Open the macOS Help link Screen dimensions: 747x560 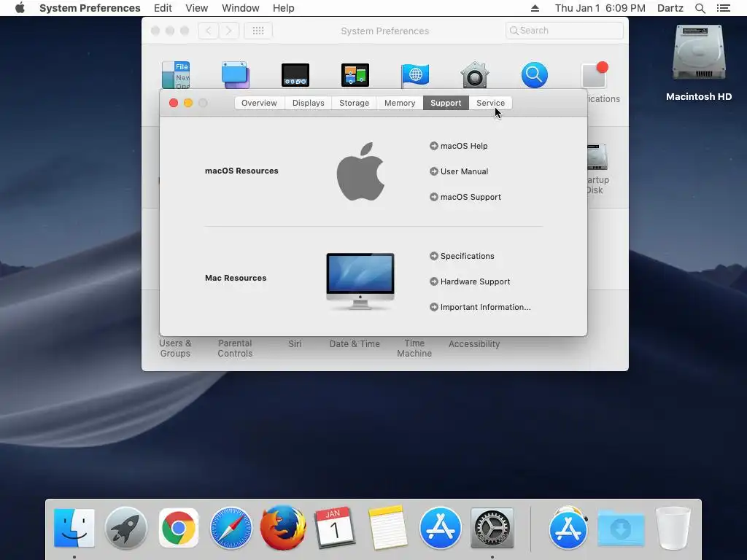[464, 146]
